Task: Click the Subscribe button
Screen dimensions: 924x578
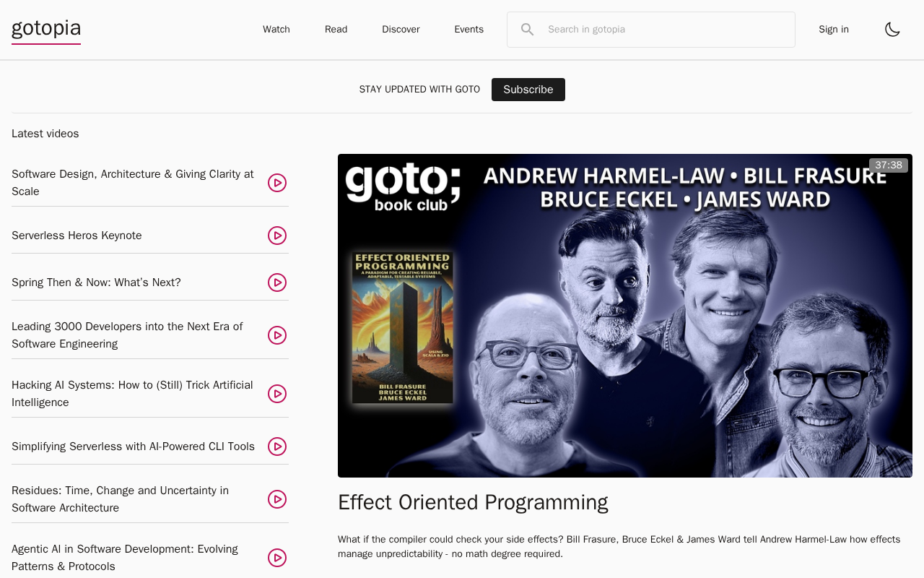Action: pyautogui.click(x=528, y=90)
